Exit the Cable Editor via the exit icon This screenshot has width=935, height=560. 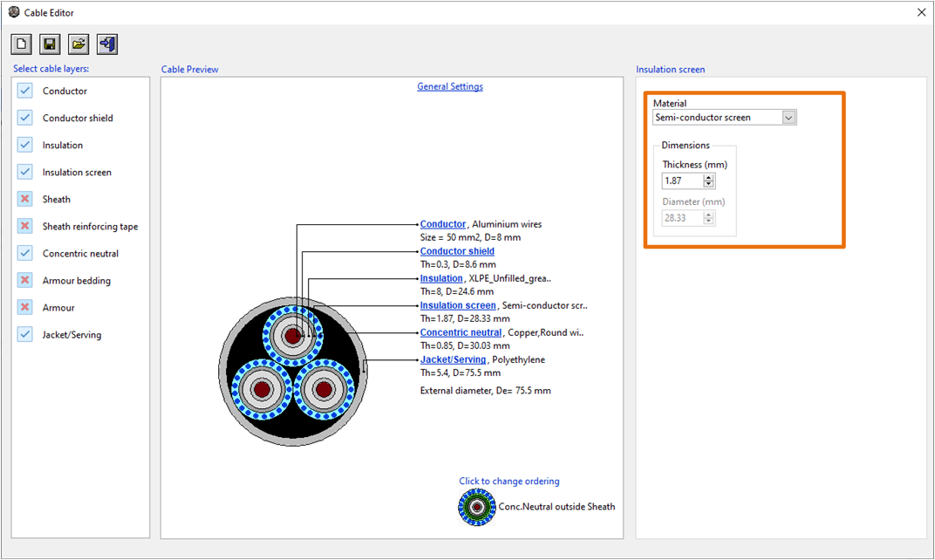pos(106,44)
